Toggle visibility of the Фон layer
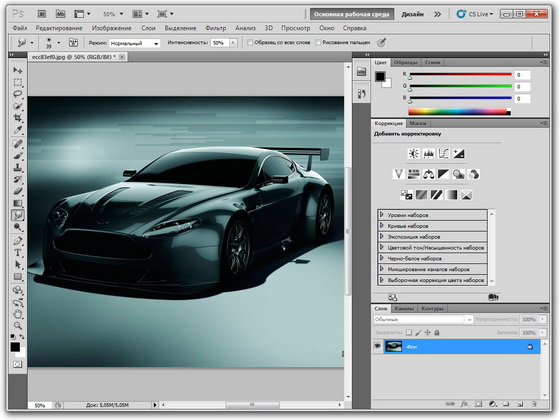 [377, 346]
